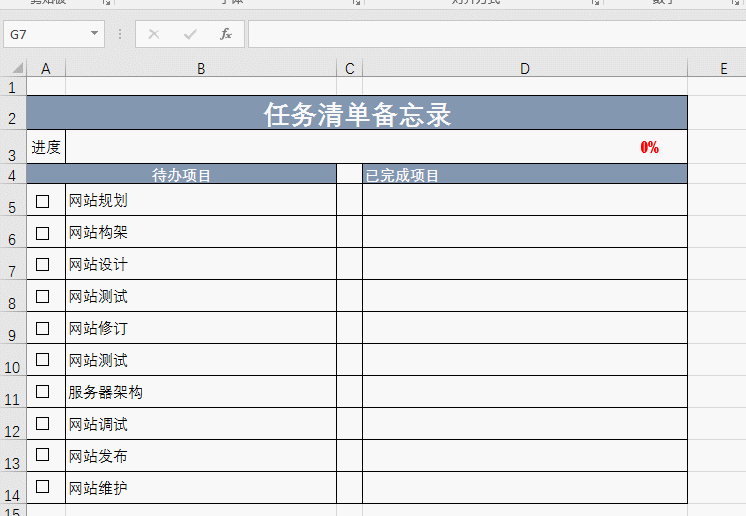Open the Insert Function fx button
The image size is (746, 516).
click(226, 34)
